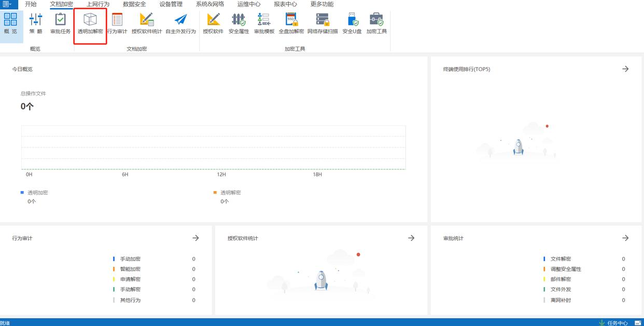Expand the 审批统计 panel arrow
Image resolution: width=644 pixels, height=326 pixels.
625,238
